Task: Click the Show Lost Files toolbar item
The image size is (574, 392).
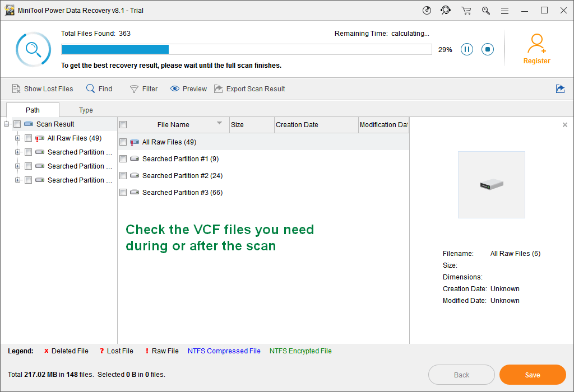Action: pos(43,89)
